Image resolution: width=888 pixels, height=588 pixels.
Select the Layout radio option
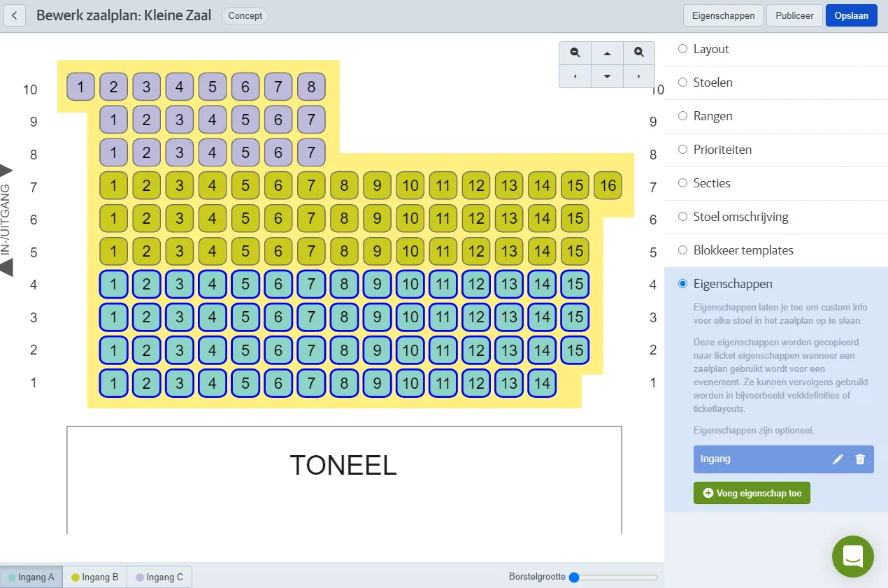click(x=683, y=49)
